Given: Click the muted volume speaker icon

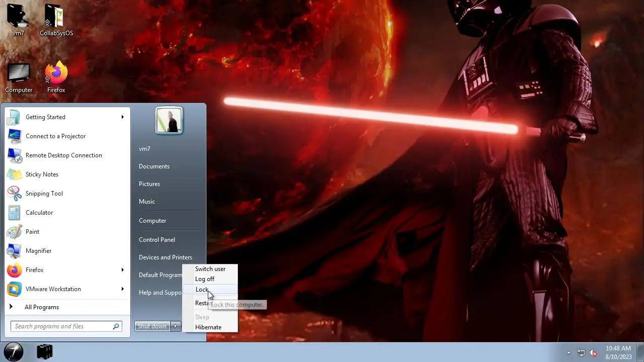Looking at the screenshot, I should tap(594, 352).
